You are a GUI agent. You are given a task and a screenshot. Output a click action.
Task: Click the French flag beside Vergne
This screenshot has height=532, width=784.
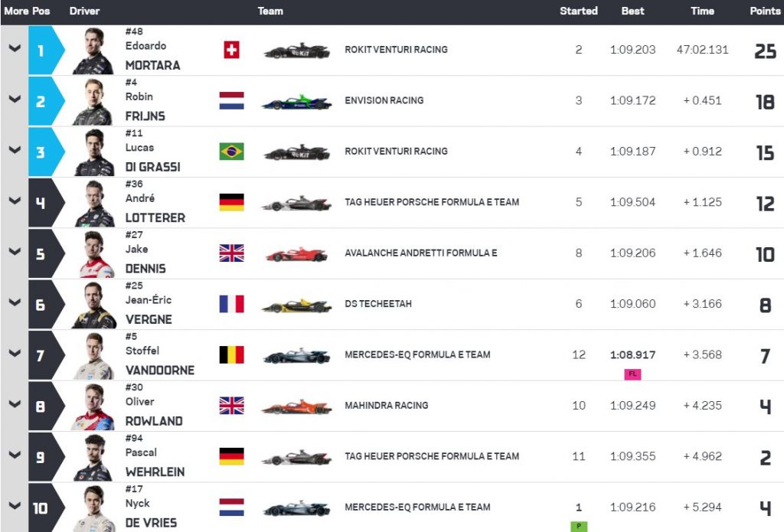tap(231, 304)
